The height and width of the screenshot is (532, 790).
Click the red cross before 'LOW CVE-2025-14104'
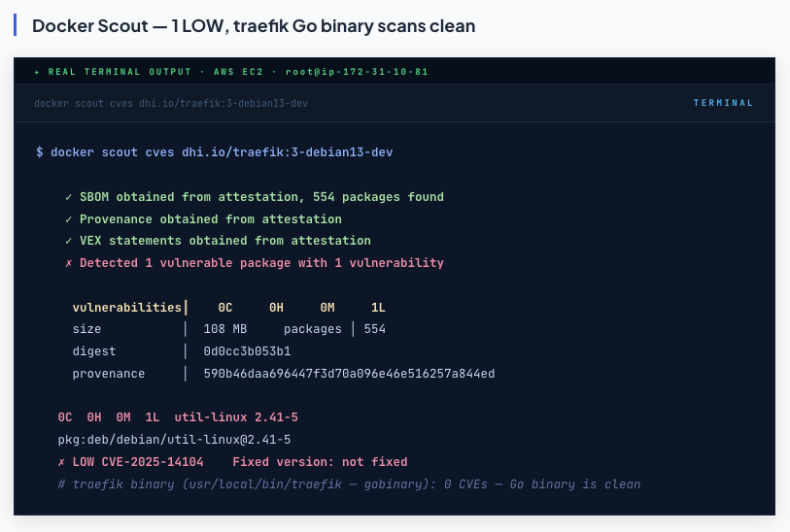tap(61, 462)
